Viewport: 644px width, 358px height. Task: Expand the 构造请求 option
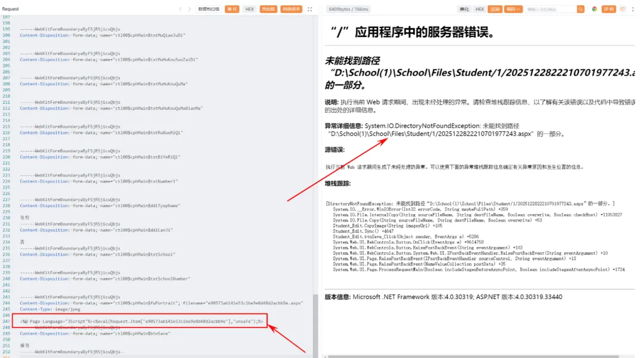click(x=290, y=9)
